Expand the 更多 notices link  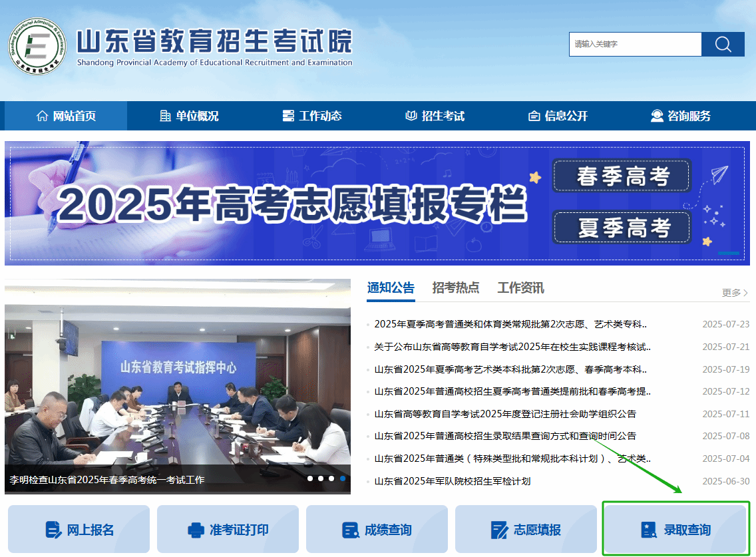click(x=735, y=293)
